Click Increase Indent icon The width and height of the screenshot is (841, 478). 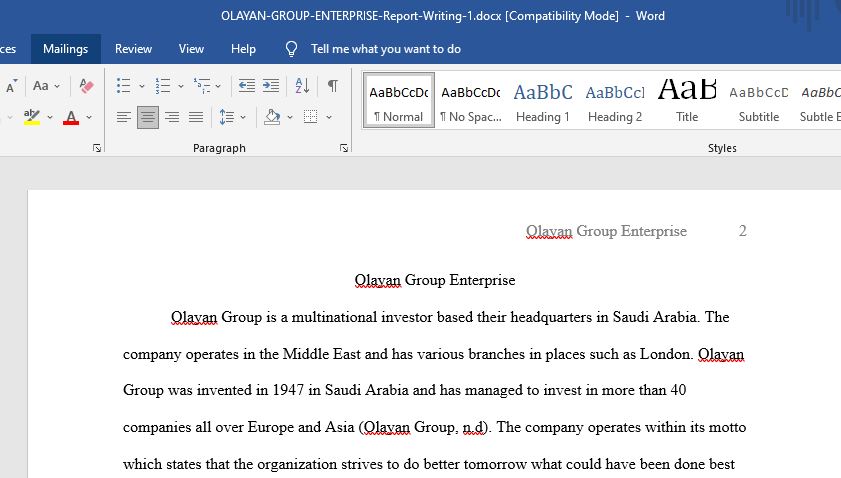click(271, 85)
